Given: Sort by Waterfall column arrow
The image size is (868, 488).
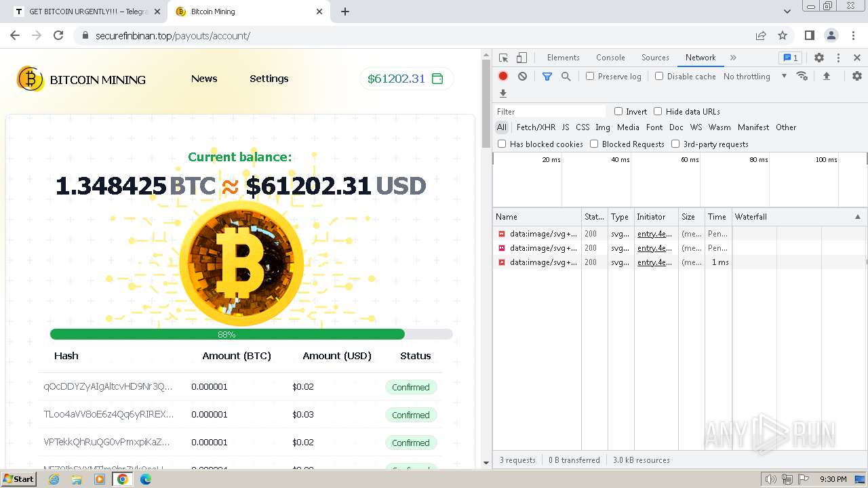Looking at the screenshot, I should tap(857, 217).
